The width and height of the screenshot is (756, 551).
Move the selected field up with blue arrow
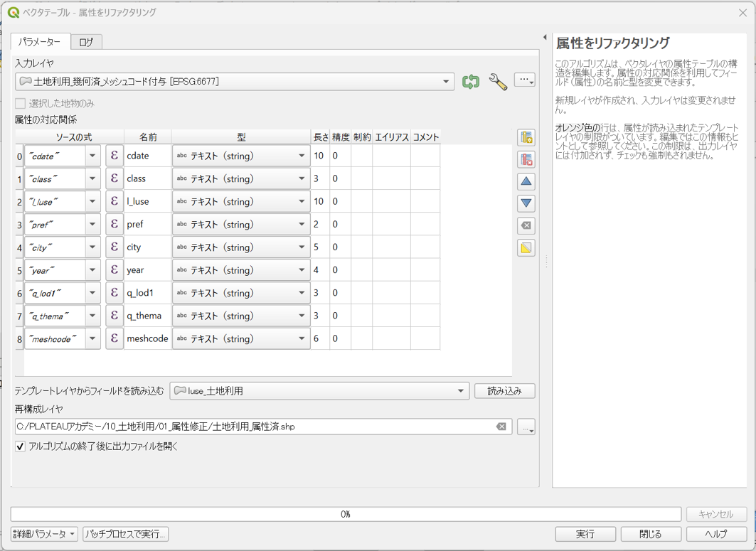click(x=526, y=181)
